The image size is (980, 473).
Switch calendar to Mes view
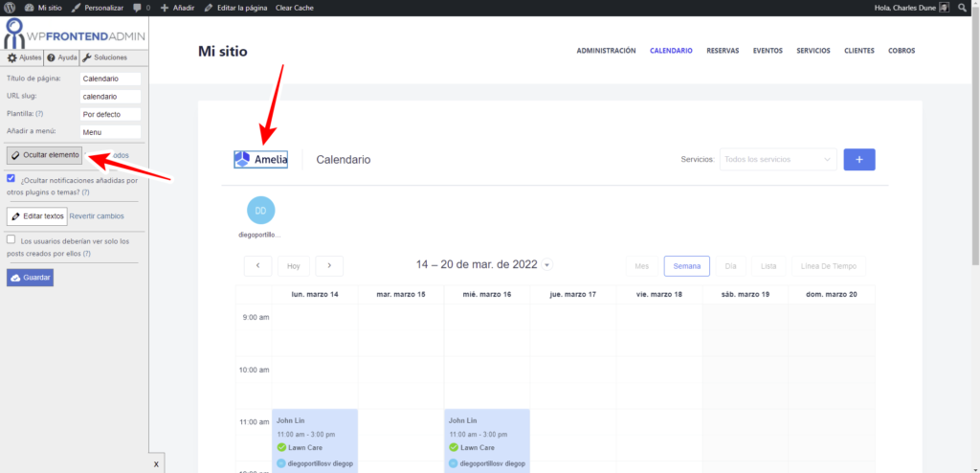pos(642,266)
